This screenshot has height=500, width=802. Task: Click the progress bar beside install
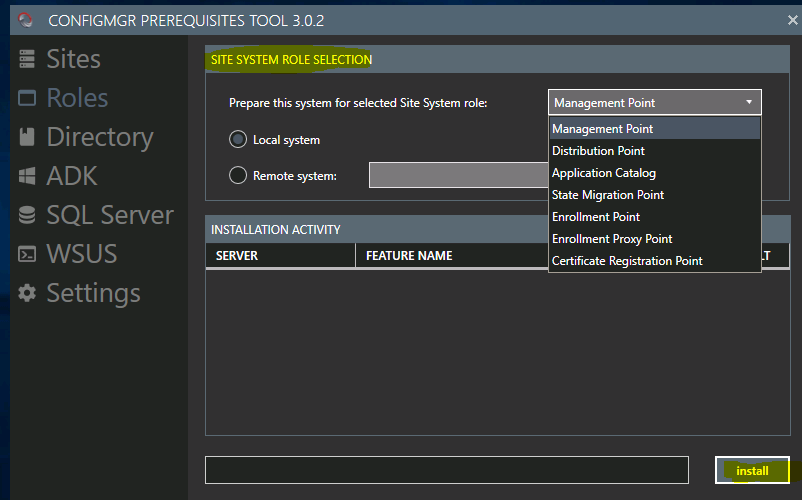coord(447,470)
